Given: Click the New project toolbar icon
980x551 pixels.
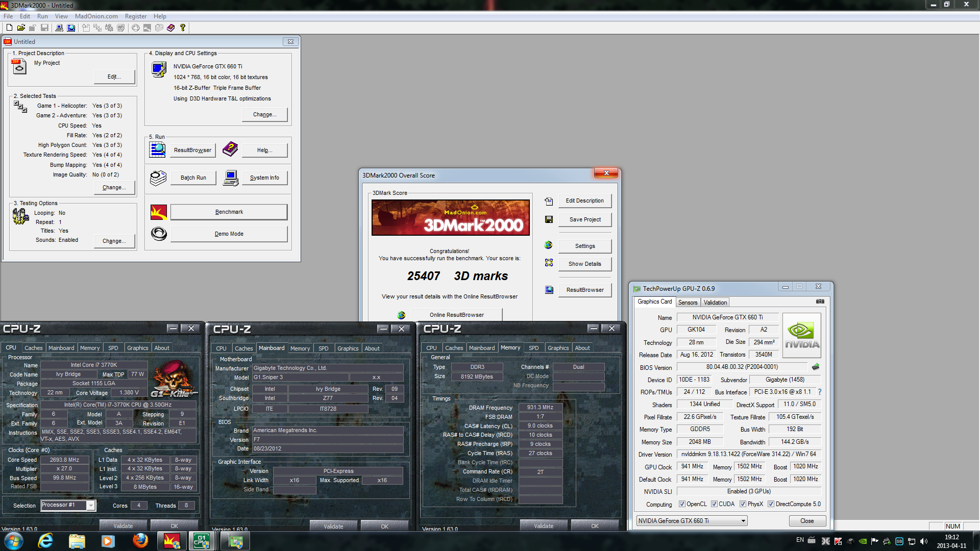Looking at the screenshot, I should tap(9, 28).
